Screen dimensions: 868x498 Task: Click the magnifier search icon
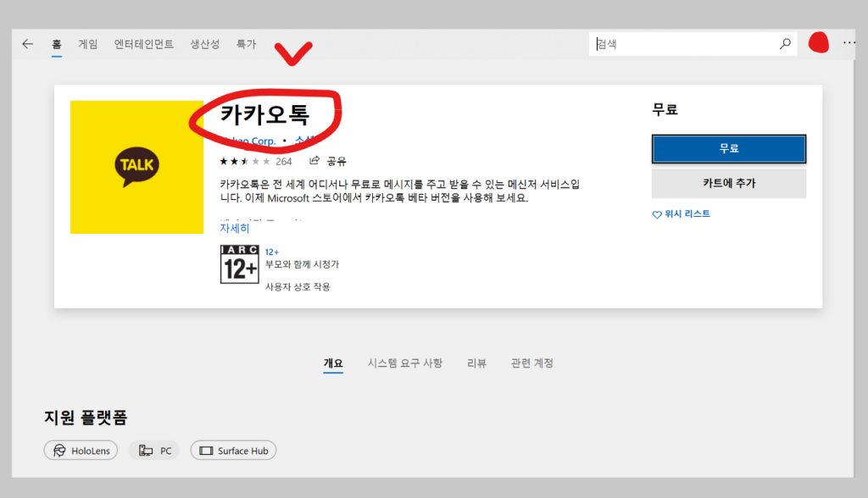pos(785,44)
